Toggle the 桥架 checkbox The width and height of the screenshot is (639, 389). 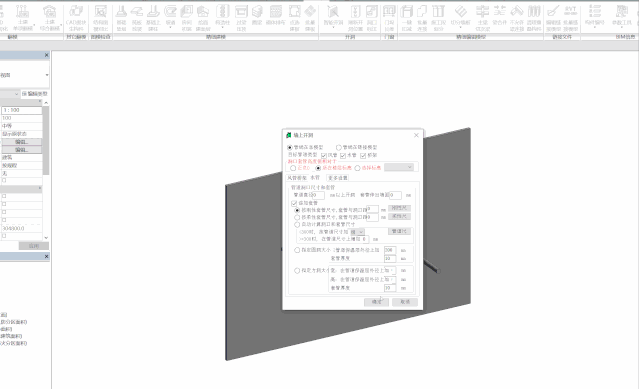(363, 156)
